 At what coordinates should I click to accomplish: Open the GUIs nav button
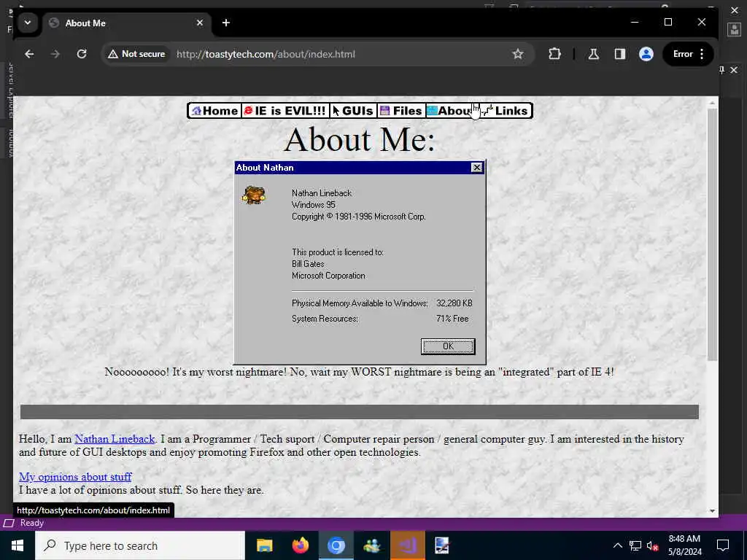click(x=352, y=111)
